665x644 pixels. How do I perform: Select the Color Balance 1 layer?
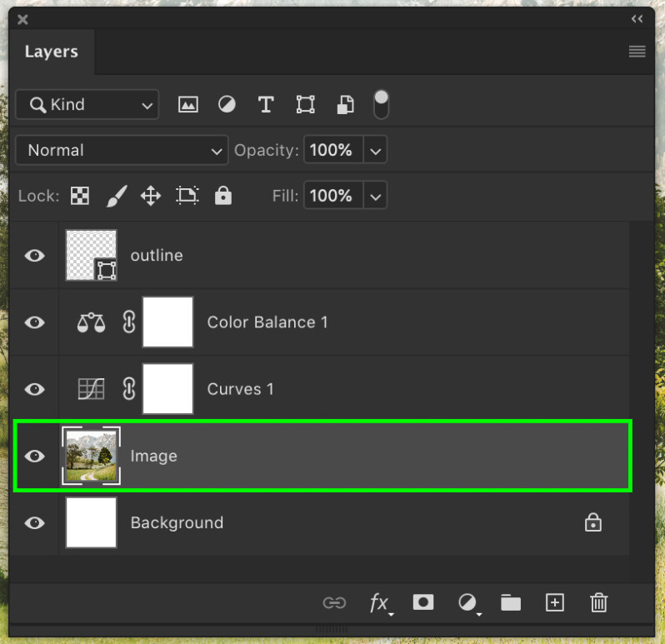267,322
